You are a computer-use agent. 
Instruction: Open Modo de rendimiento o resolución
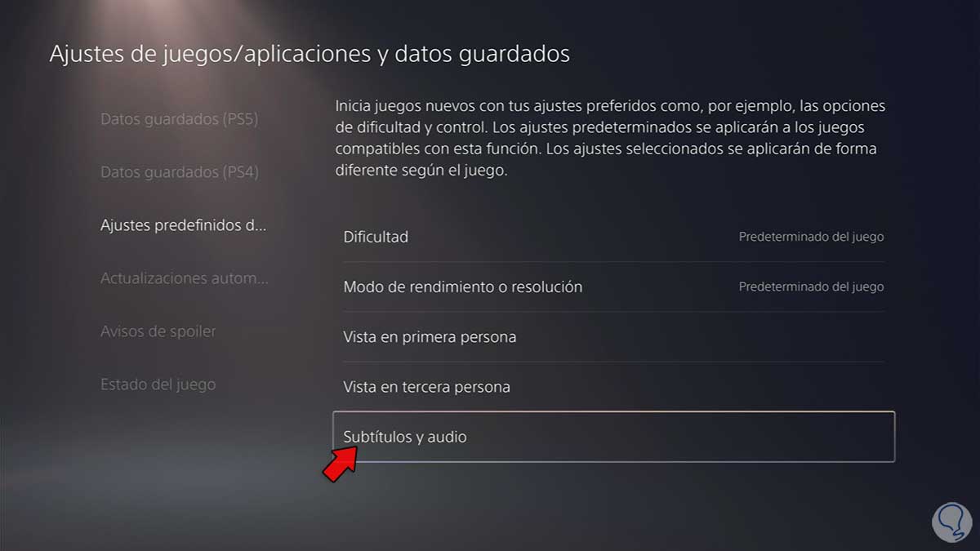(x=613, y=287)
